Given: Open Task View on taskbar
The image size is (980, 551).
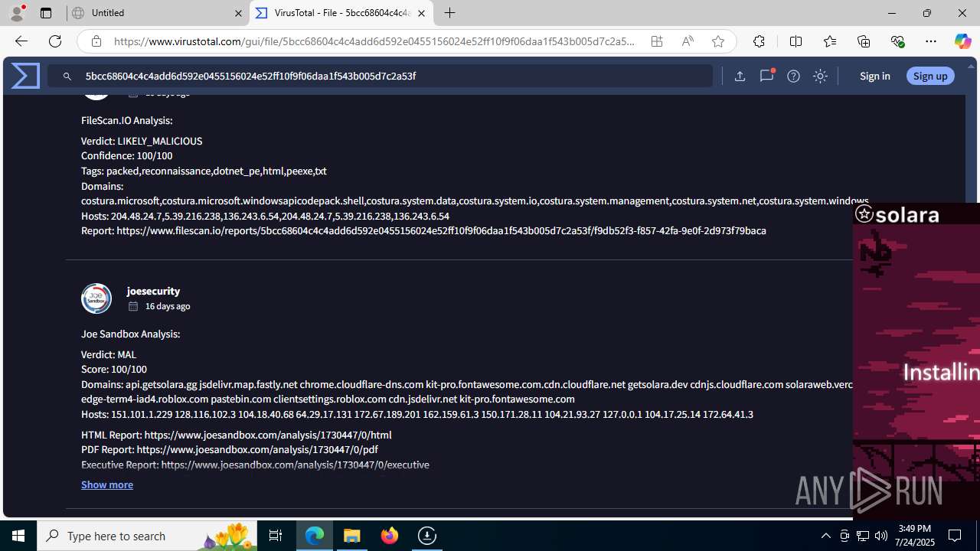Looking at the screenshot, I should pyautogui.click(x=276, y=536).
